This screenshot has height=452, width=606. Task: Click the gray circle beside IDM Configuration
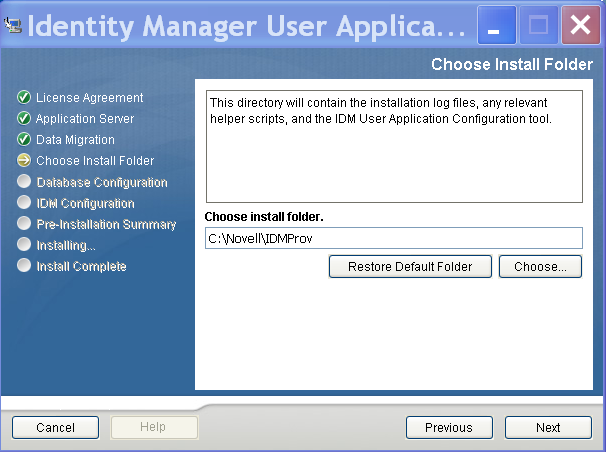point(24,202)
